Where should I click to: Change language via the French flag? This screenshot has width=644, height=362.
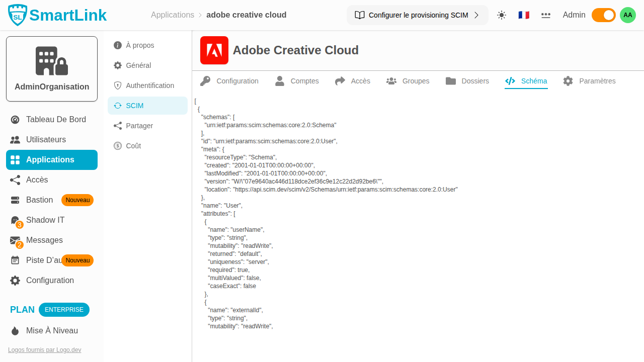[524, 15]
